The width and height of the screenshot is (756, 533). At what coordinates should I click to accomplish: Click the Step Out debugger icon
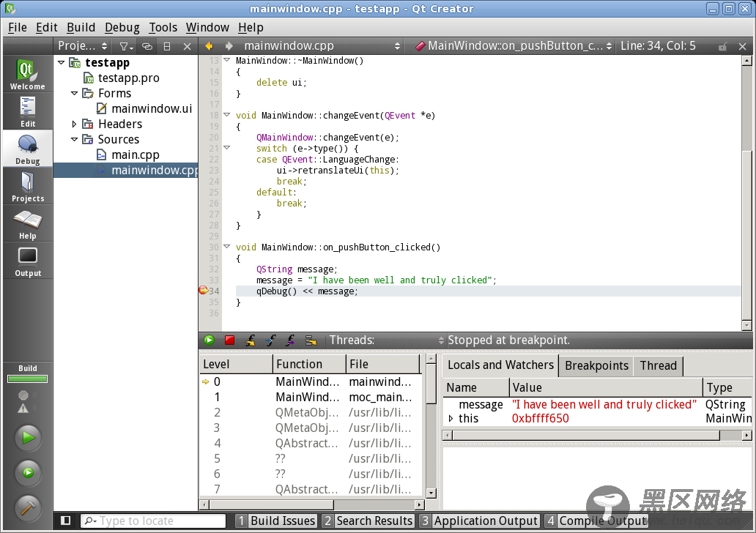pyautogui.click(x=290, y=340)
